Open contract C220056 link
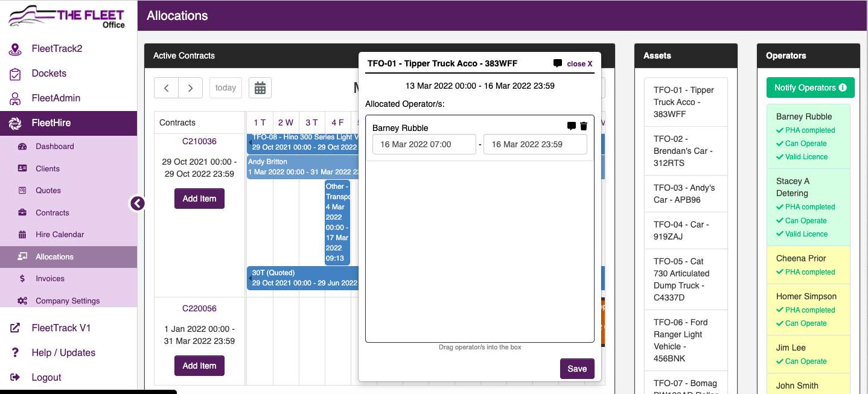 199,309
